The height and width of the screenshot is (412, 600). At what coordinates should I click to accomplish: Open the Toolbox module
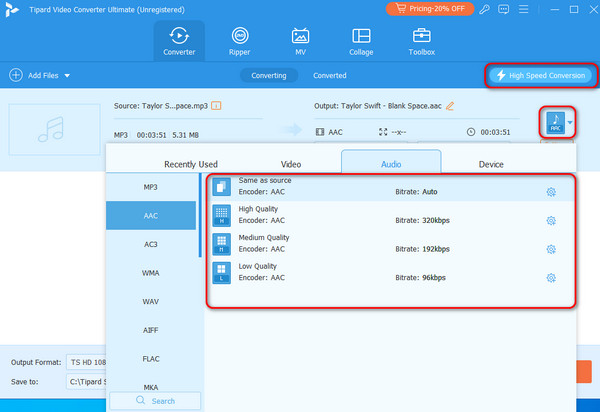[x=421, y=41]
